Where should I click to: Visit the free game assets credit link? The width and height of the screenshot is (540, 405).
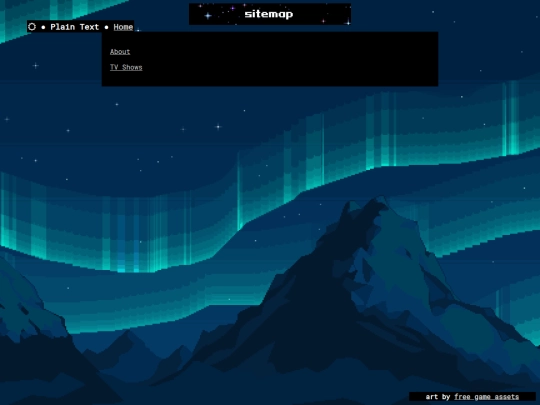[486, 397]
